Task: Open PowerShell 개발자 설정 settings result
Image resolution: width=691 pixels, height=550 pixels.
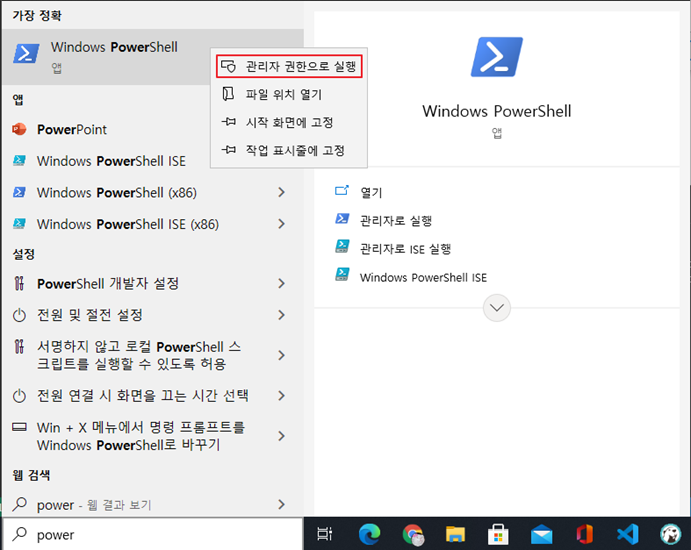Action: click(152, 283)
